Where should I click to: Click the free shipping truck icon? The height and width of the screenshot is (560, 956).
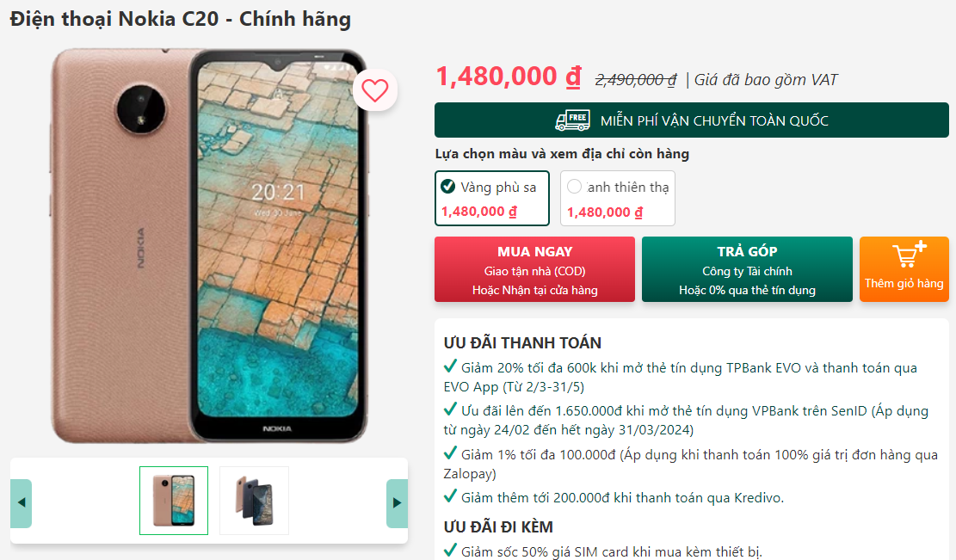tap(572, 120)
